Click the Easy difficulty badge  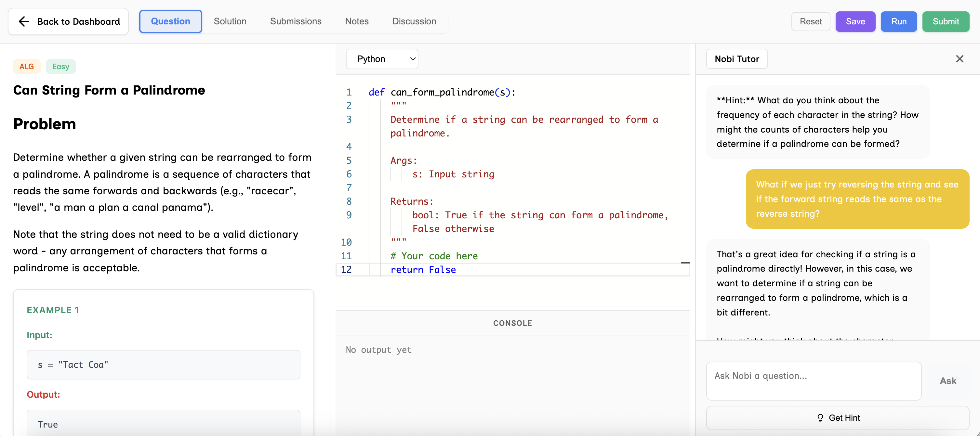point(60,67)
